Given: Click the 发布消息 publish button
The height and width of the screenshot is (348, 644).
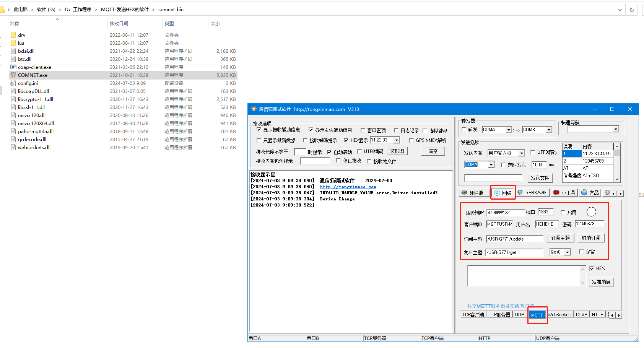Looking at the screenshot, I should click(601, 282).
